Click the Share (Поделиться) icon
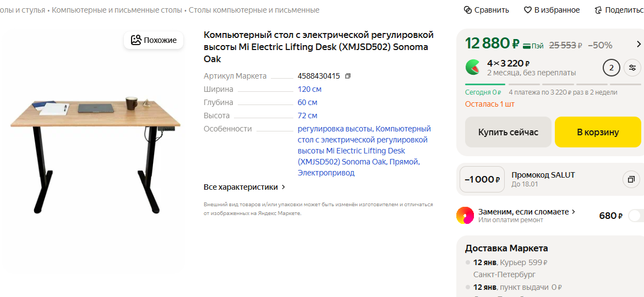Screen dimensions: 644x297 pyautogui.click(x=598, y=10)
